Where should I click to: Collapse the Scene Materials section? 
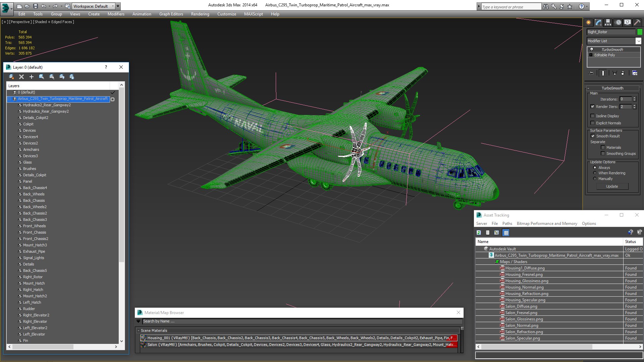(139, 330)
